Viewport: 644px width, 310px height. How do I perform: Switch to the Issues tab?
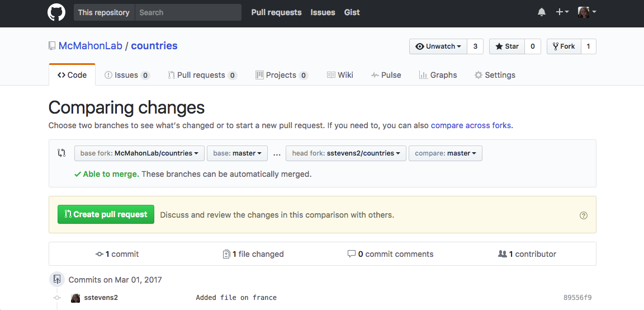coord(126,75)
